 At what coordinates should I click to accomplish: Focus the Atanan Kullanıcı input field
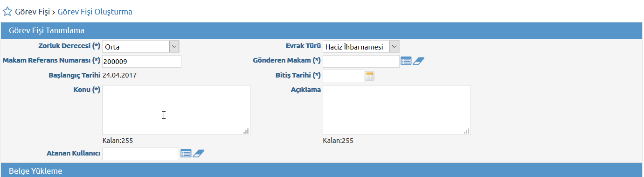click(x=140, y=154)
